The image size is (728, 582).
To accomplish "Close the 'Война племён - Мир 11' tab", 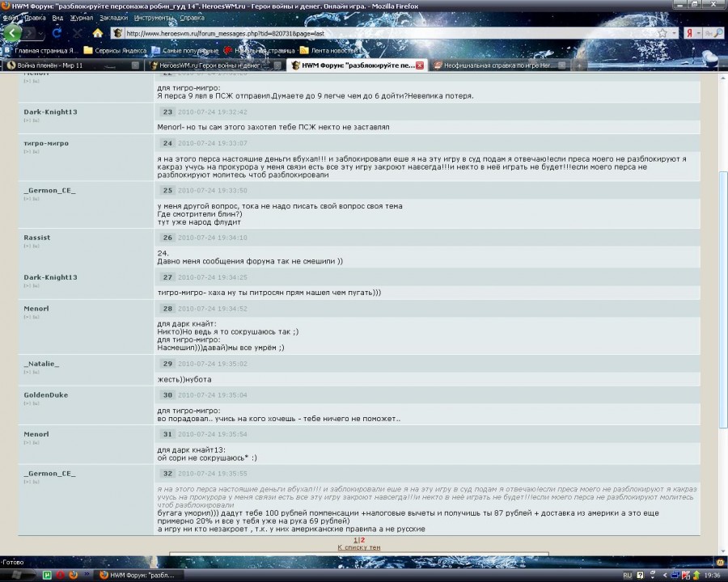I will pos(135,65).
